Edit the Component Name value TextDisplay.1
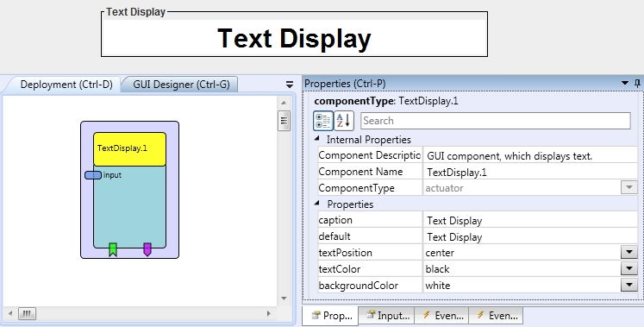Screen dimensions: 644x327 click(530, 172)
